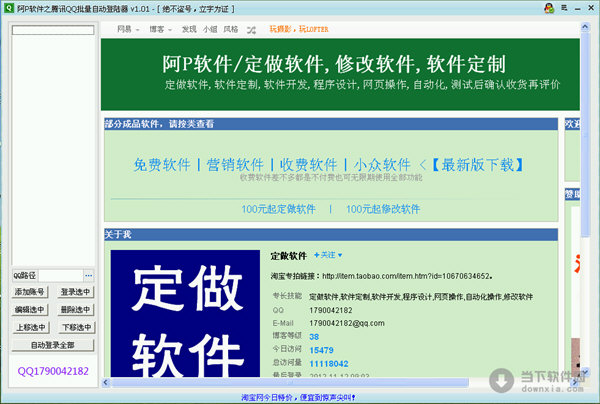Click the input box above the account list
The width and height of the screenshot is (600, 404).
pos(53,30)
